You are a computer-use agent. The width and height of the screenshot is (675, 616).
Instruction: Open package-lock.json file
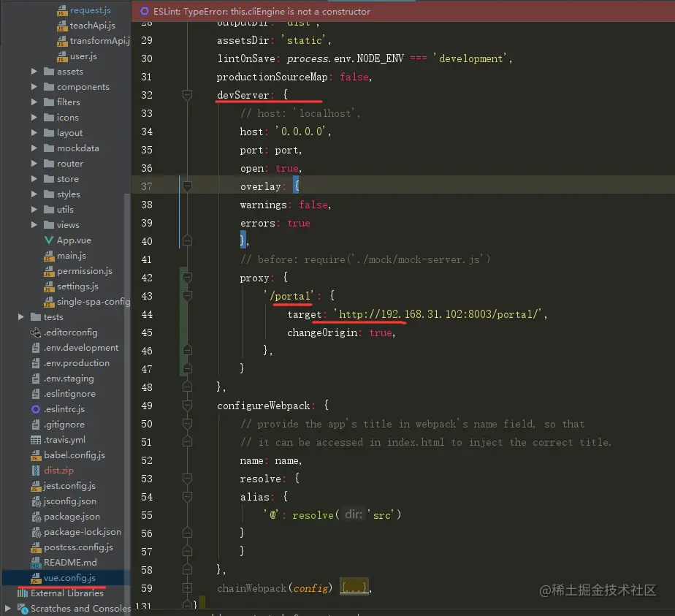83,532
